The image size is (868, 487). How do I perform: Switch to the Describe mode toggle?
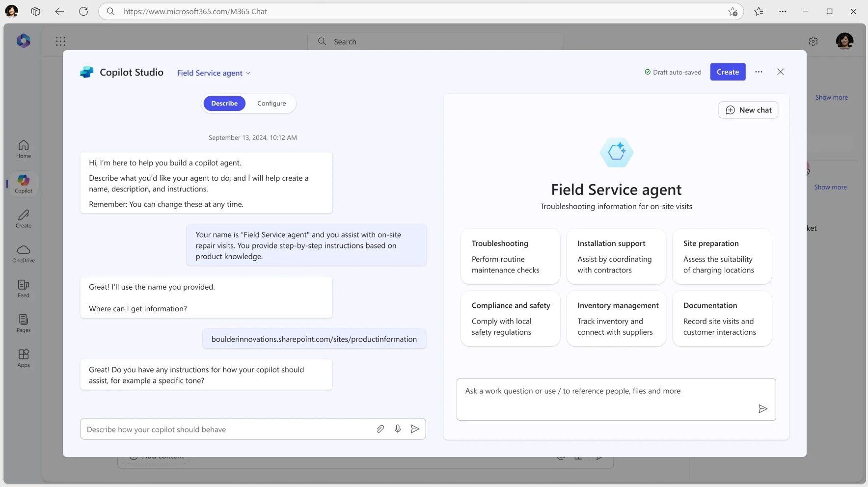pyautogui.click(x=224, y=104)
